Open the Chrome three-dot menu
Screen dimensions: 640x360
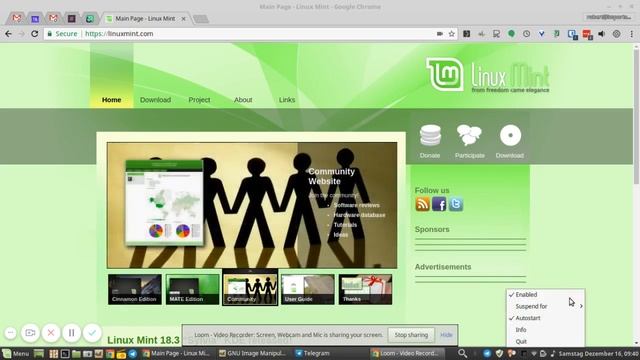point(631,34)
